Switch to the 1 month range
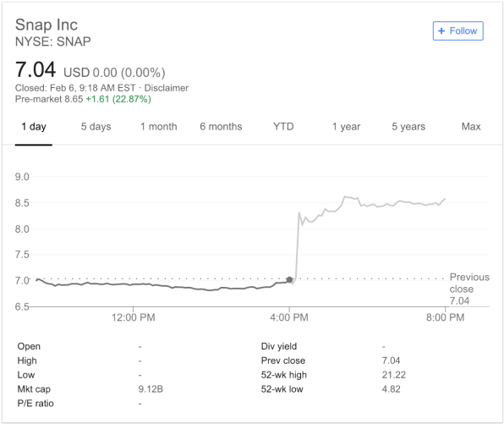This screenshot has width=504, height=424. (158, 126)
